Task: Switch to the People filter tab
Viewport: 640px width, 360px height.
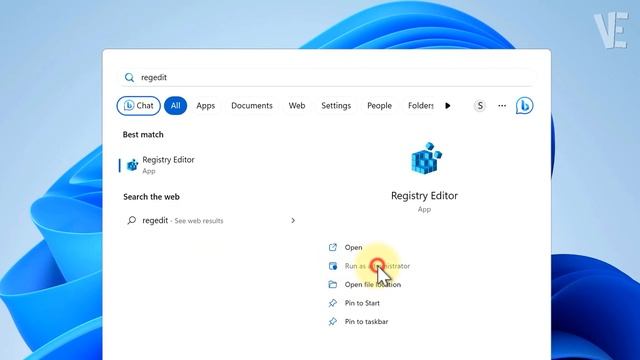Action: pos(379,106)
